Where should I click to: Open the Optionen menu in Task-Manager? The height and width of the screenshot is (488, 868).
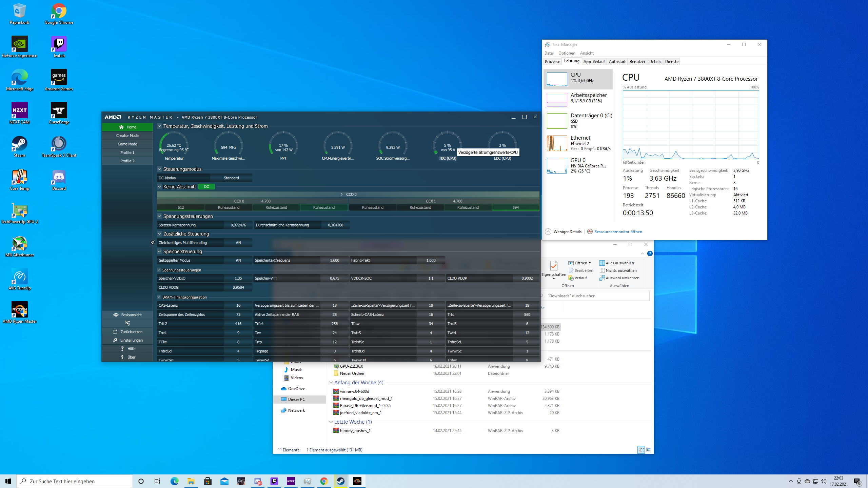567,53
